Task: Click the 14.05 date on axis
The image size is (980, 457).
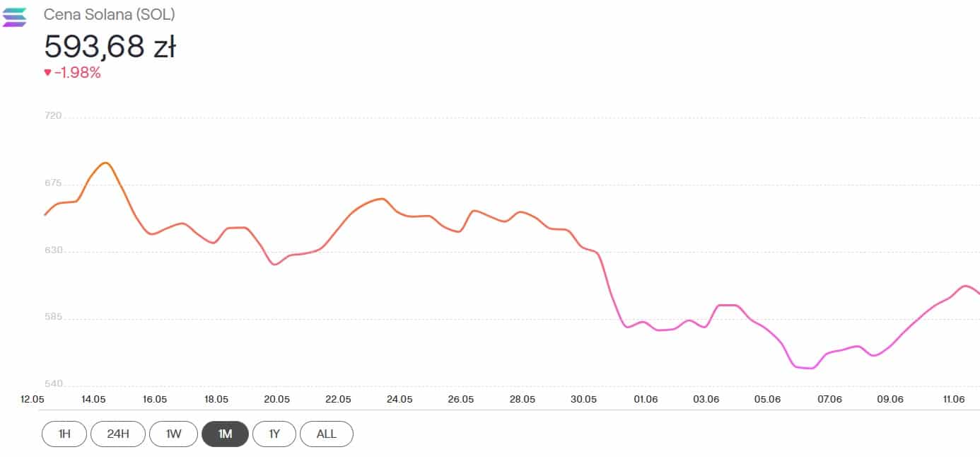Action: point(94,399)
